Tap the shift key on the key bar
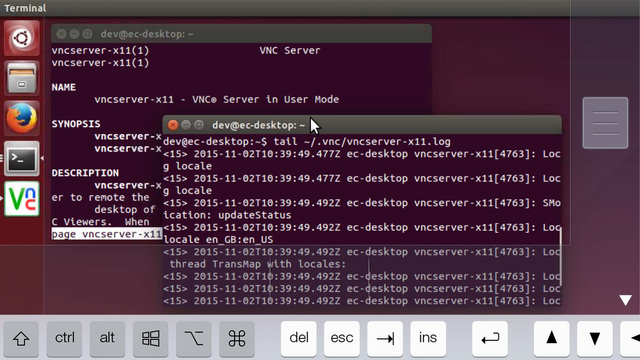Viewport: 640px width, 360px height. pyautogui.click(x=21, y=338)
